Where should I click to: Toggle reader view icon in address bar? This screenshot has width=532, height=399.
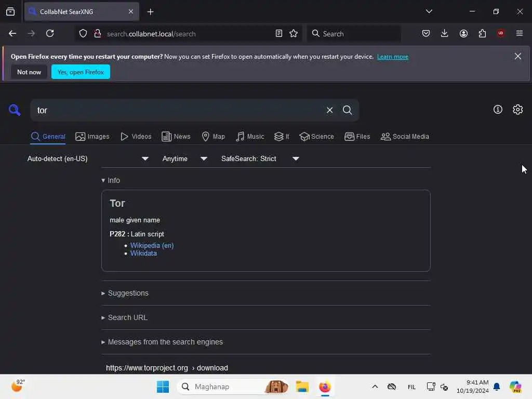[279, 33]
